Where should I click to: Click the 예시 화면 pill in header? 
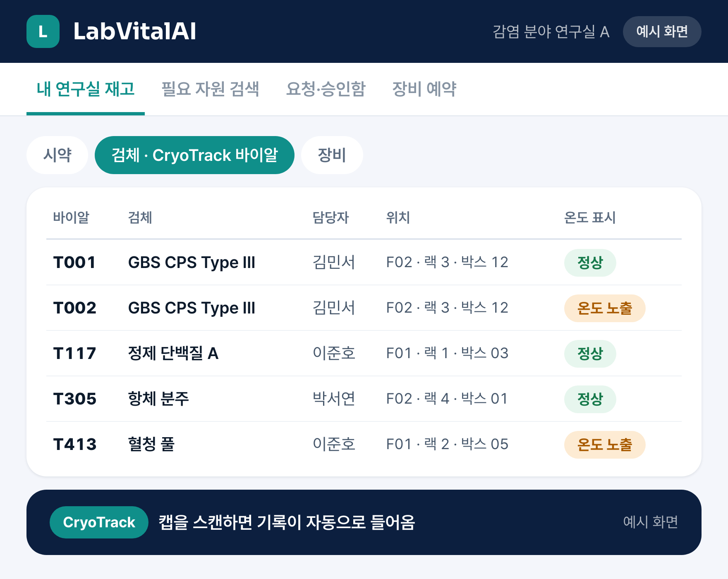pyautogui.click(x=662, y=31)
